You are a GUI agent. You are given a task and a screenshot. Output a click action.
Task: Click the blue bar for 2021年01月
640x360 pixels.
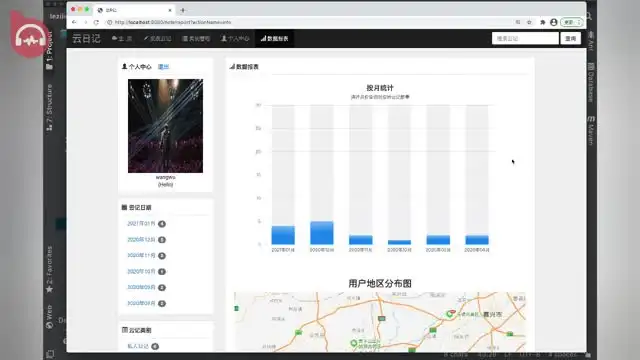pyautogui.click(x=283, y=235)
